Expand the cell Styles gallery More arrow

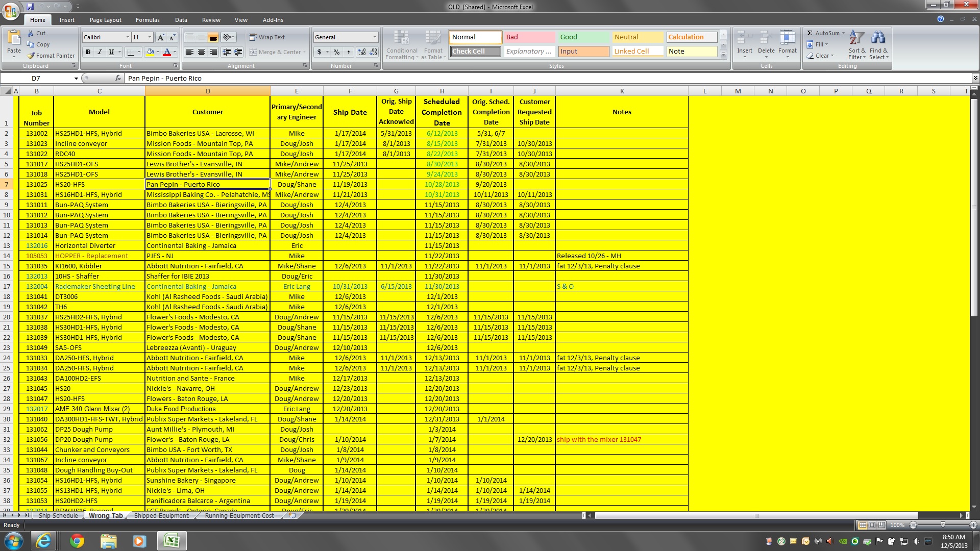(723, 55)
